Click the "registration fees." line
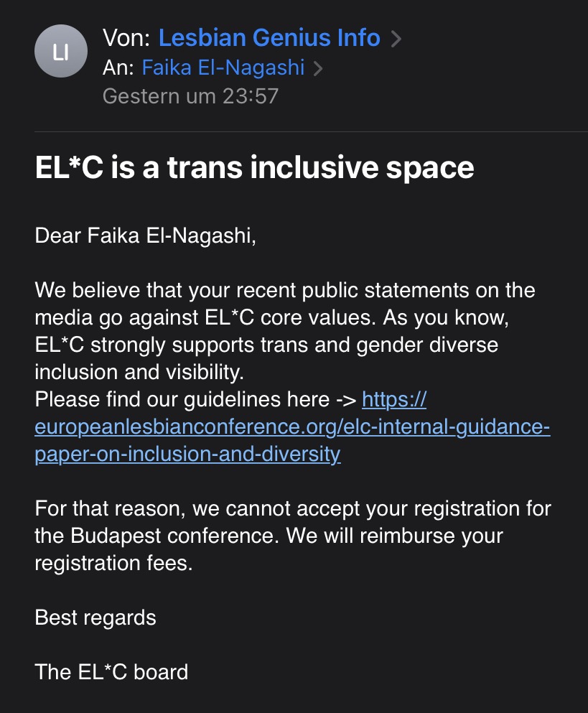This screenshot has width=588, height=713. pos(114,564)
